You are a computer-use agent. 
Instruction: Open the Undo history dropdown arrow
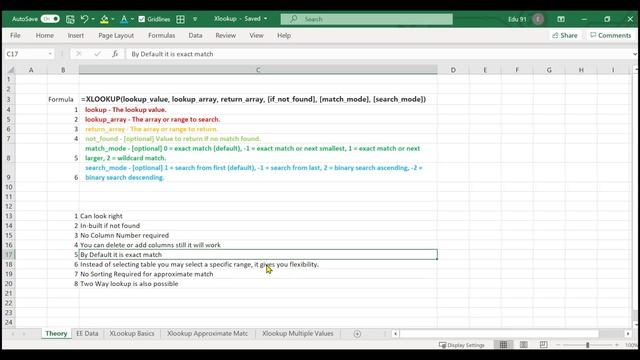(x=93, y=19)
